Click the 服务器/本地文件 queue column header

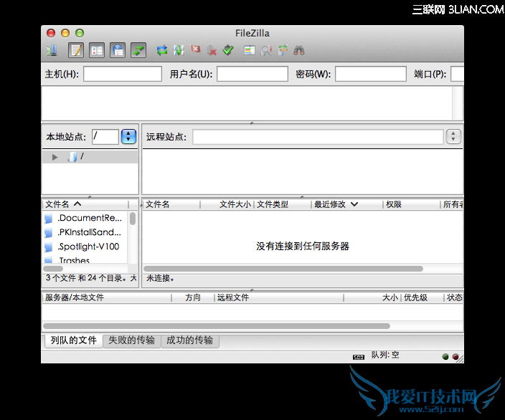[x=107, y=297]
